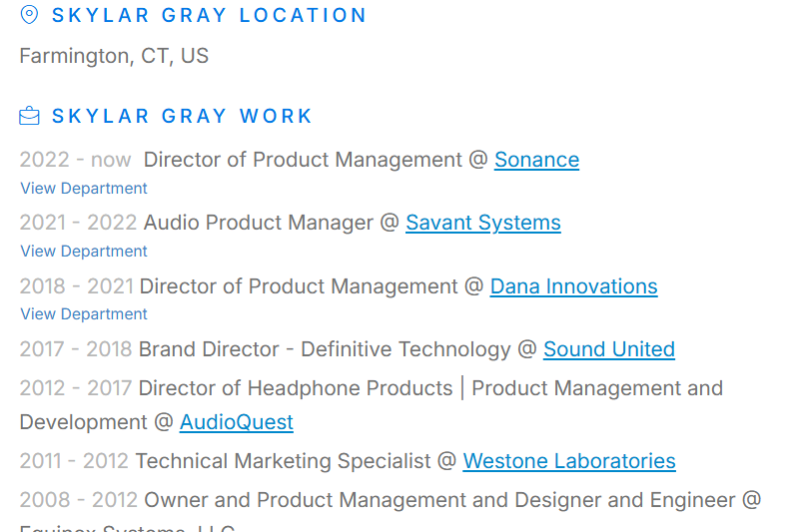Visit the Sound United company link
The width and height of the screenshot is (801, 532).
pos(608,349)
